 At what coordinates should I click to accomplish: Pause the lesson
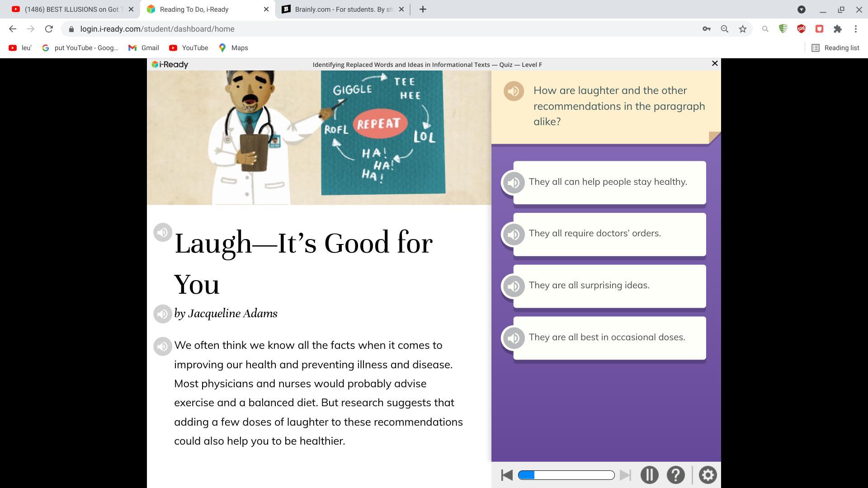(x=649, y=475)
